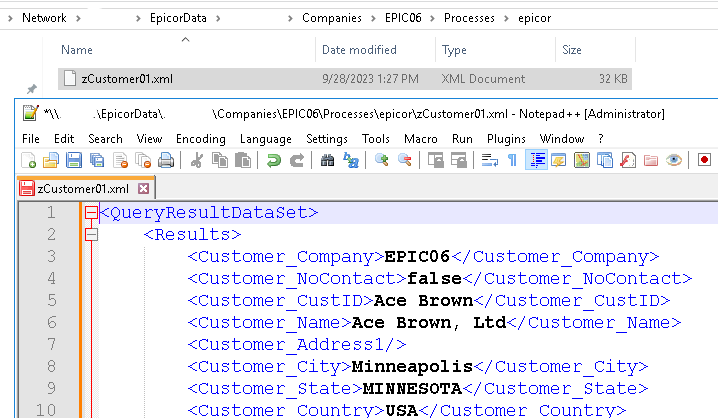Image resolution: width=718 pixels, height=418 pixels.
Task: Open the Language menu
Action: [x=266, y=139]
